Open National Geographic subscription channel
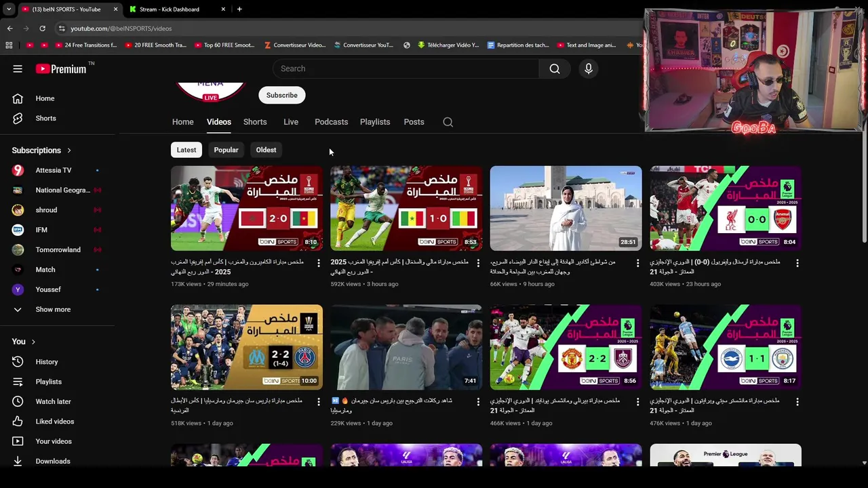868x488 pixels. [62, 190]
